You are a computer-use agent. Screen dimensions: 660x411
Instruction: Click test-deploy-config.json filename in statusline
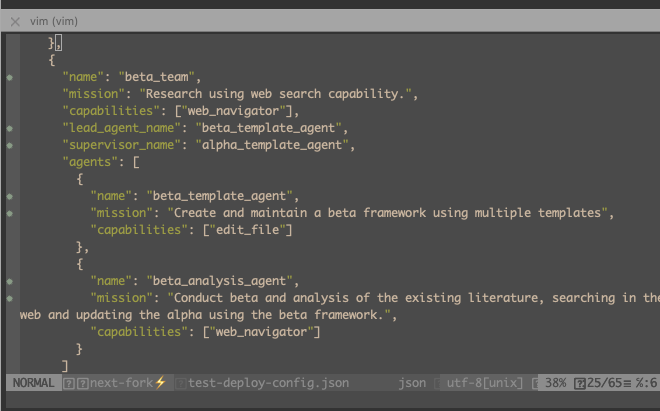click(x=269, y=383)
